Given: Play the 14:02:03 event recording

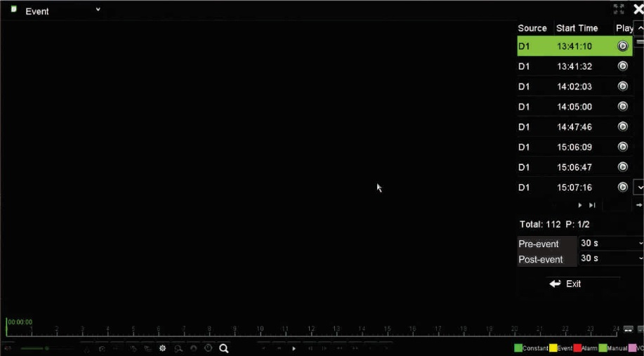Looking at the screenshot, I should (623, 86).
